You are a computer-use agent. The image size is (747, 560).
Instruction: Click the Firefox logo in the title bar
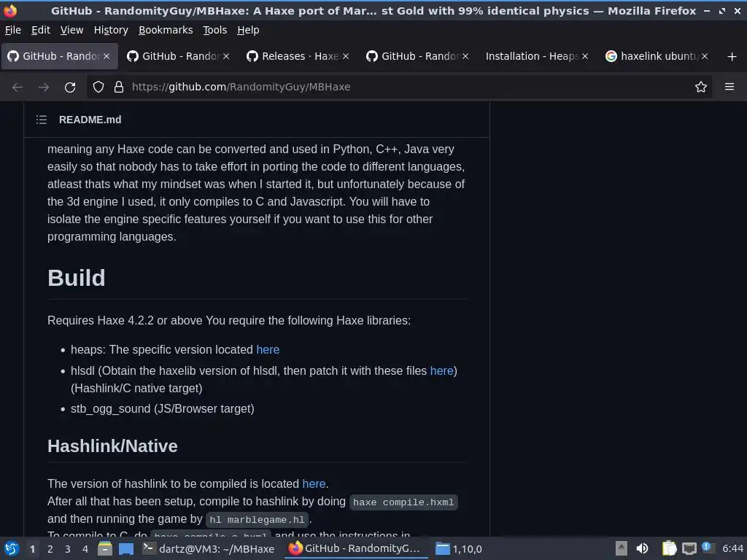[x=10, y=10]
